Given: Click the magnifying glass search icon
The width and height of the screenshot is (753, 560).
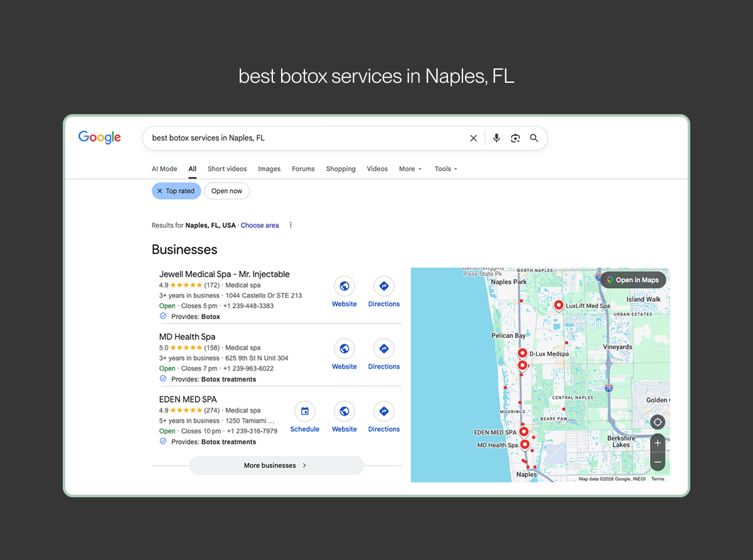Looking at the screenshot, I should [x=534, y=138].
